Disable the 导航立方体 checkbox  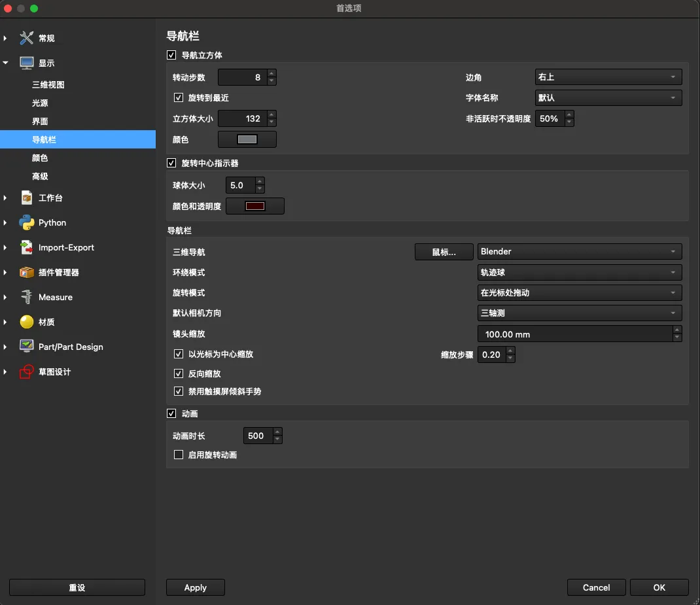172,56
